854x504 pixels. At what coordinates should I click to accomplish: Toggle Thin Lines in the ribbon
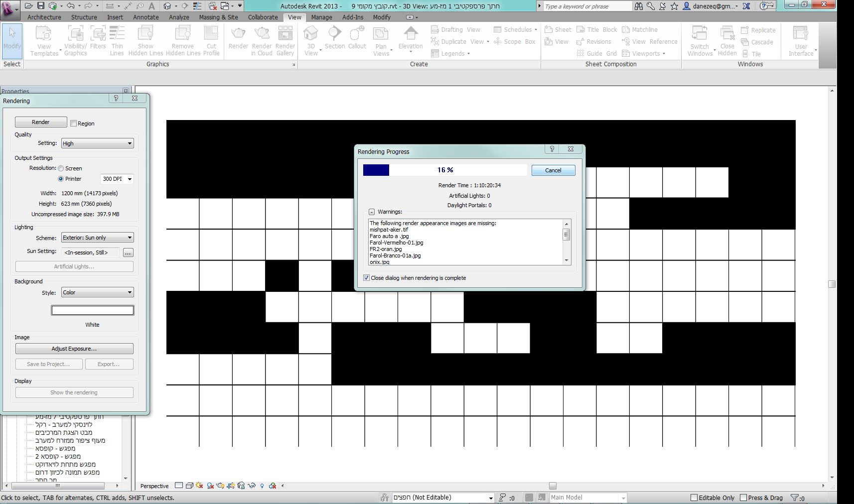pos(117,40)
